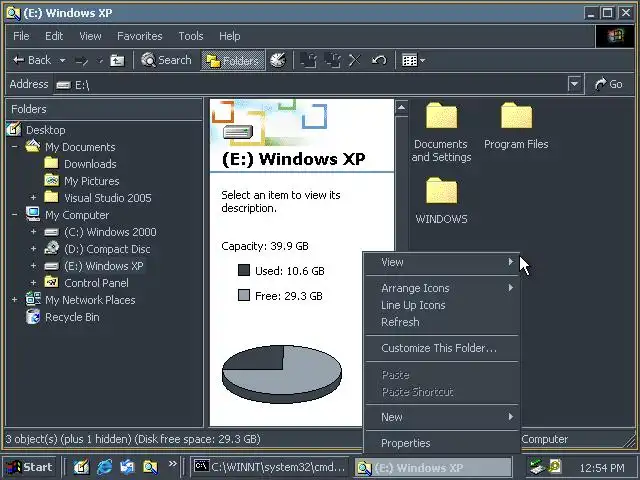
Task: Open Arrange Icons submenu in context menu
Action: coord(442,288)
